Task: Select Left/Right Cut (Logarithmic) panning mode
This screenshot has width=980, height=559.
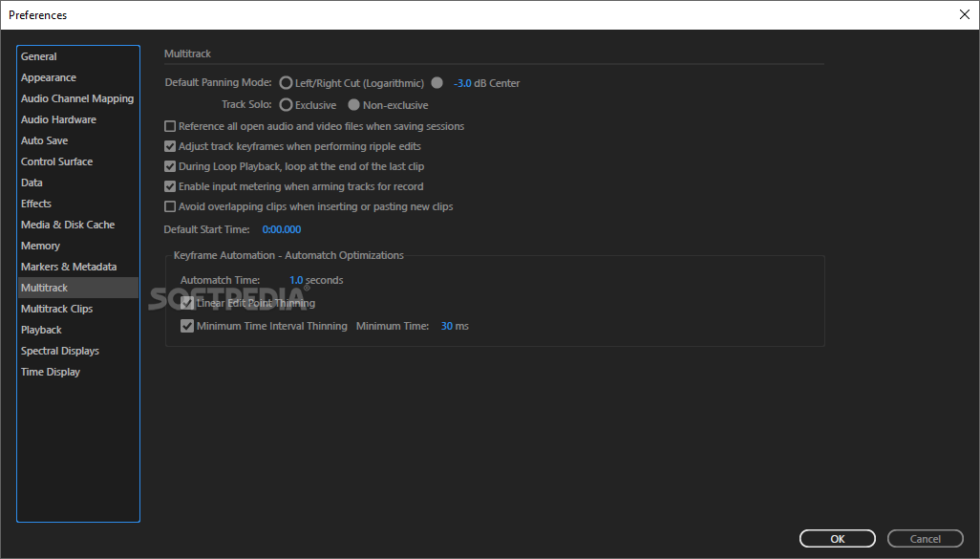Action: point(286,83)
